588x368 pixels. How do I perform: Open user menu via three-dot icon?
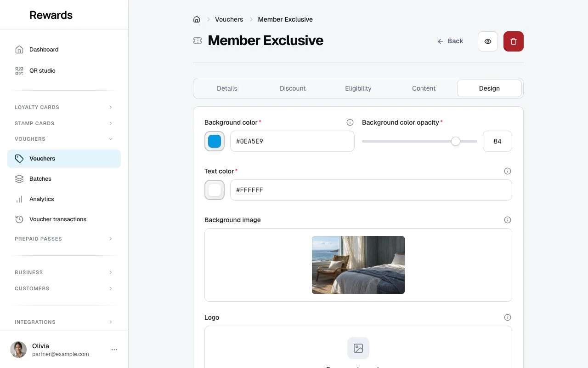pyautogui.click(x=114, y=350)
